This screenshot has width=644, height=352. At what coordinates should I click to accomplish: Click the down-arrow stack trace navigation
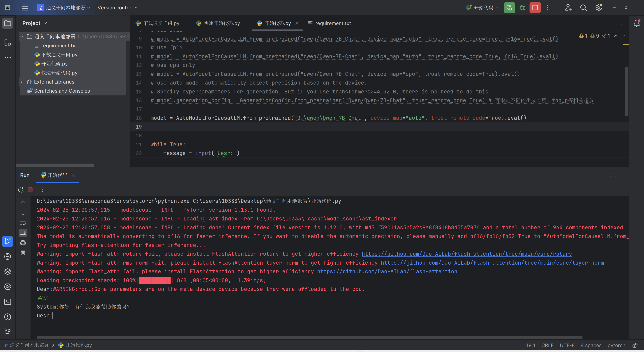click(x=23, y=213)
